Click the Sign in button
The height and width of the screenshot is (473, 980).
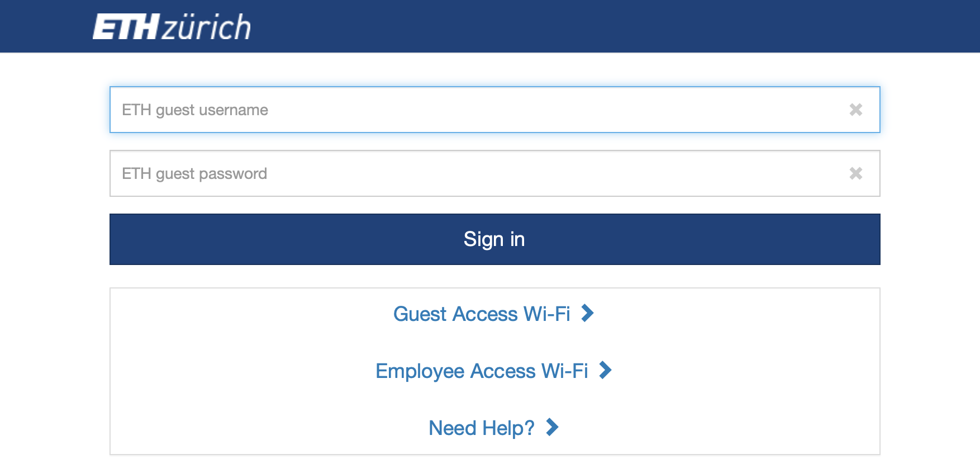tap(495, 239)
